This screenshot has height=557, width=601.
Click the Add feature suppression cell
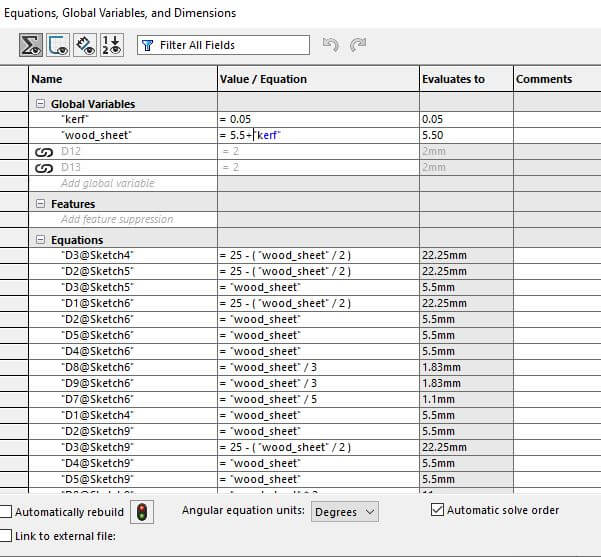(123, 219)
